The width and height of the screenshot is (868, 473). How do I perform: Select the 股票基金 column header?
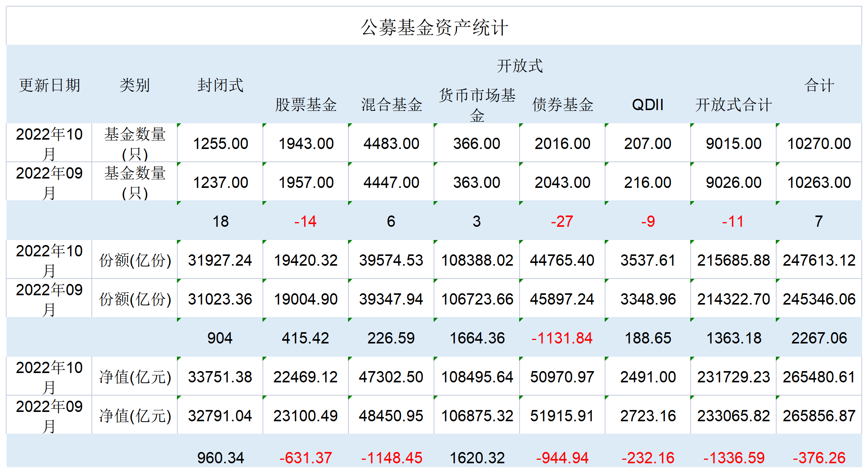pos(306,105)
